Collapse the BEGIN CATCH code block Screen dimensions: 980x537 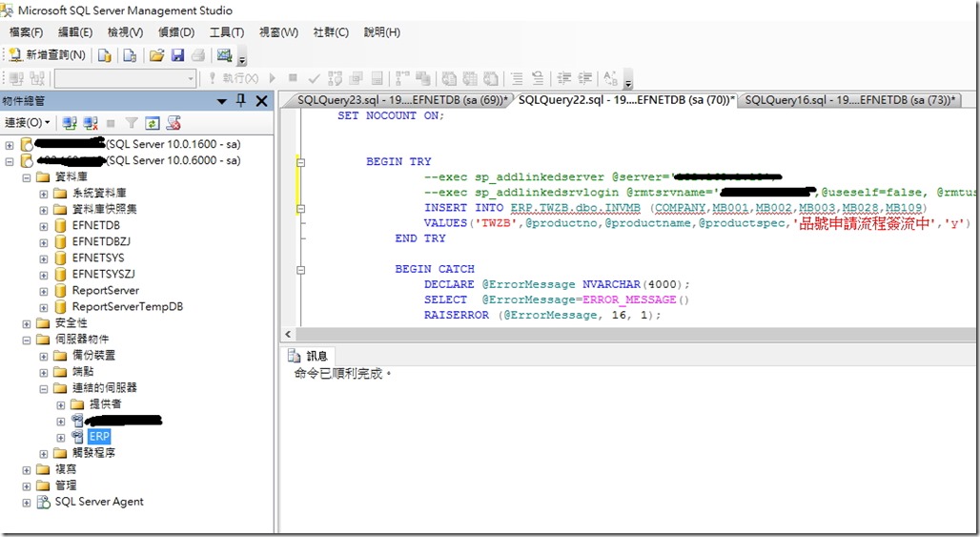[x=300, y=270]
